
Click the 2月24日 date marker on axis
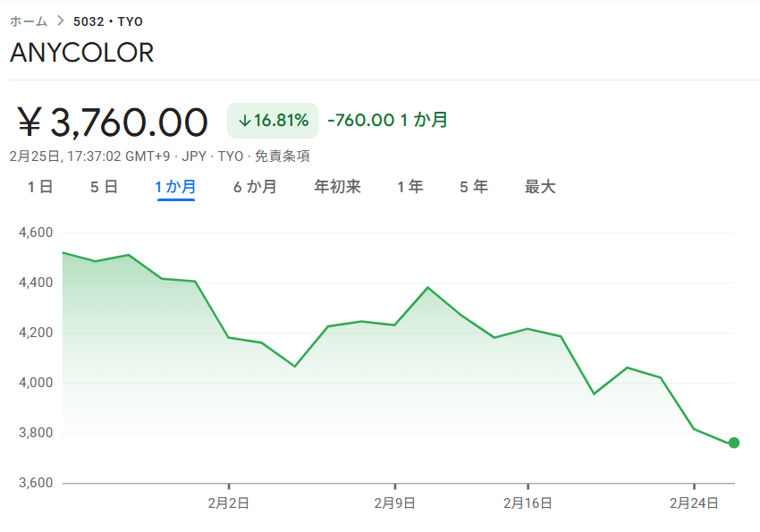point(694,503)
